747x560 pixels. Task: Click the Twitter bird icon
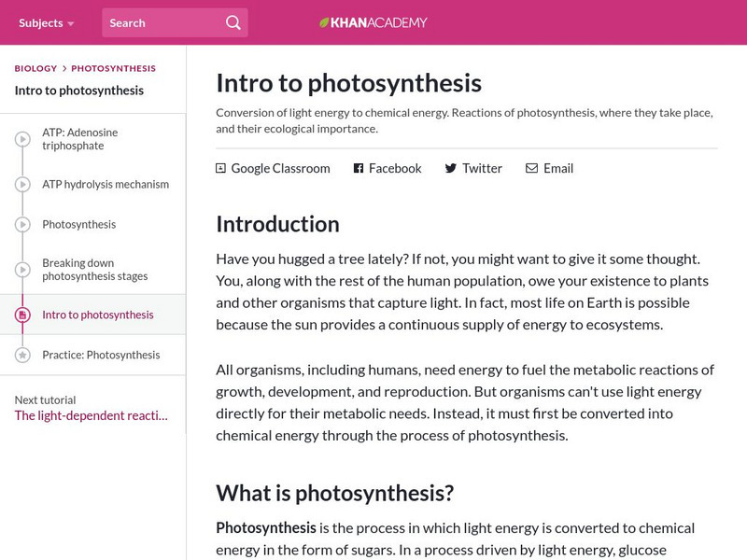coord(450,168)
